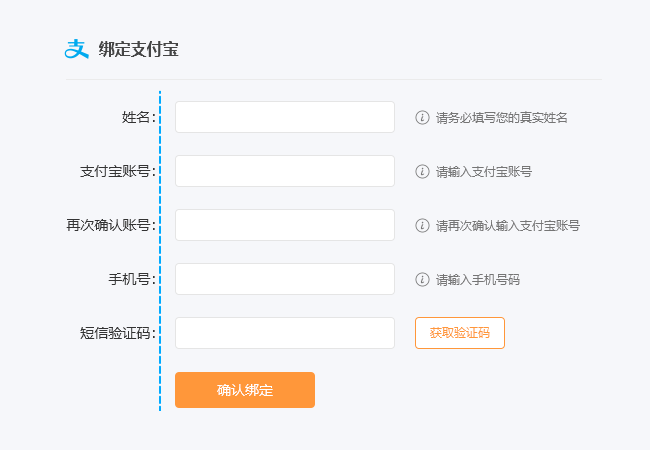Viewport: 650px width, 450px height.
Task: Click the Alipay logo icon
Action: tap(77, 48)
